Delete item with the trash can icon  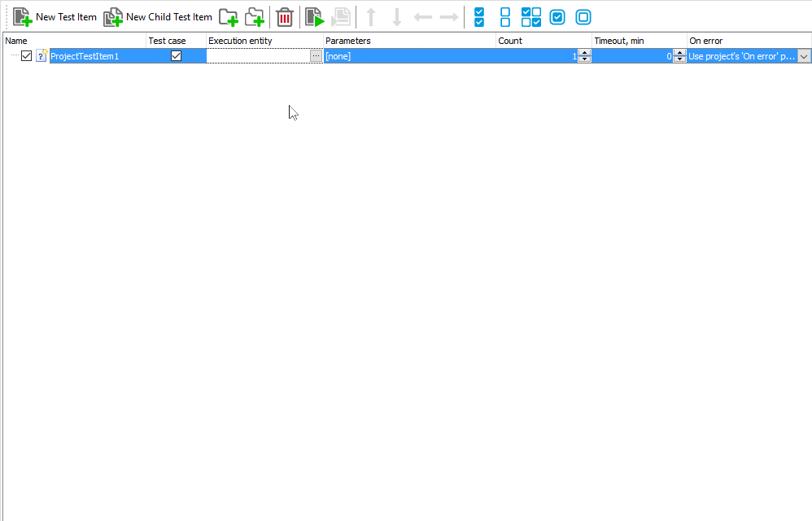pyautogui.click(x=285, y=17)
